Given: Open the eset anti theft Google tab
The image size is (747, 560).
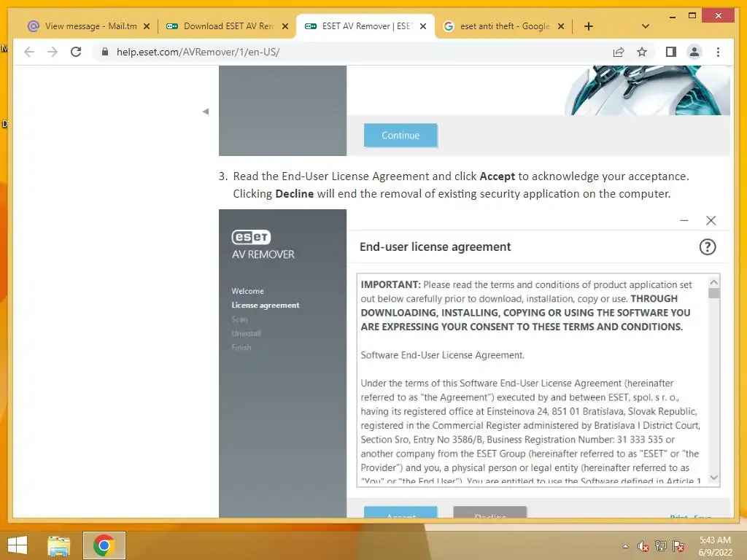Looking at the screenshot, I should tap(504, 26).
